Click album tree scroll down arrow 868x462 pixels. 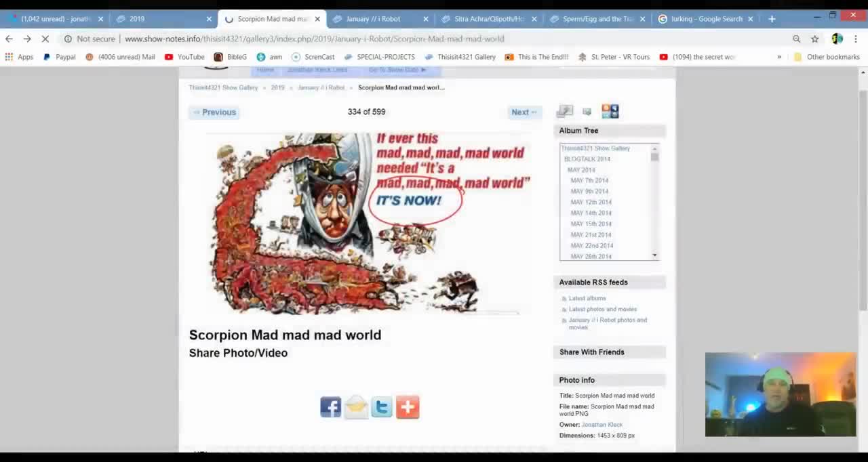tap(654, 255)
